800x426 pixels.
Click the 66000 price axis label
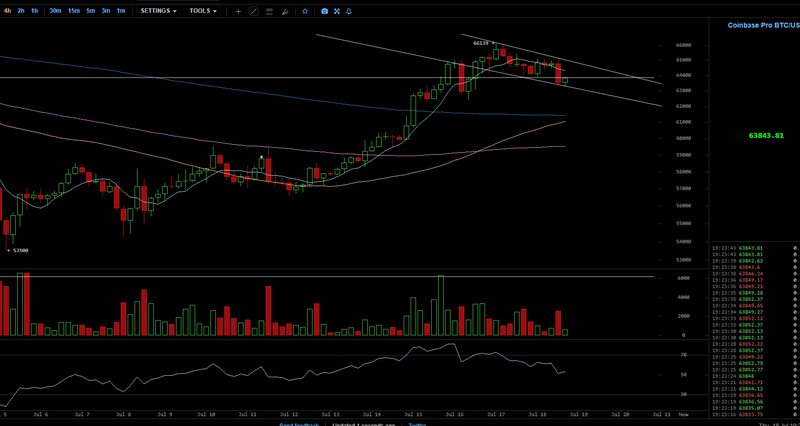tap(683, 45)
